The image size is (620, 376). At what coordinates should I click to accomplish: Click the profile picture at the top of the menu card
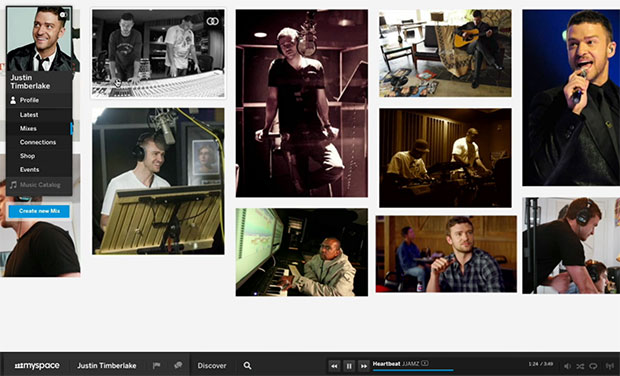39,39
